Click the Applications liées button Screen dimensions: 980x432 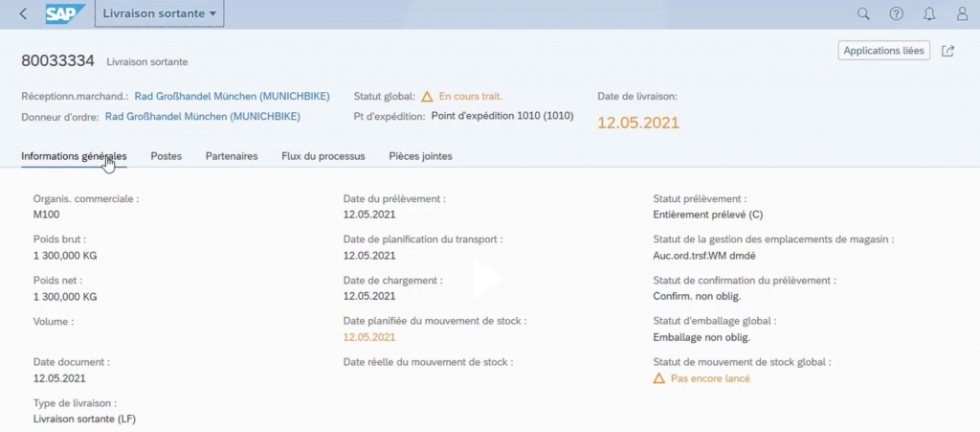point(883,51)
